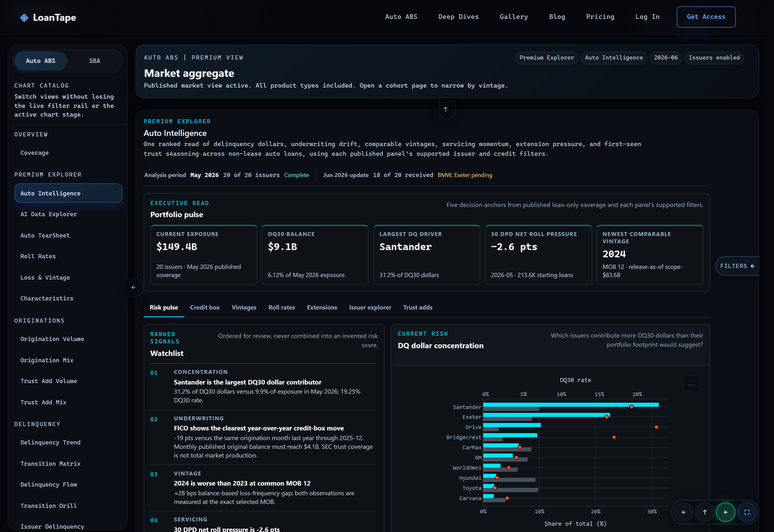Click the Current Exposure $149.4B card
Image resolution: width=774 pixels, height=532 pixels.
click(x=204, y=255)
